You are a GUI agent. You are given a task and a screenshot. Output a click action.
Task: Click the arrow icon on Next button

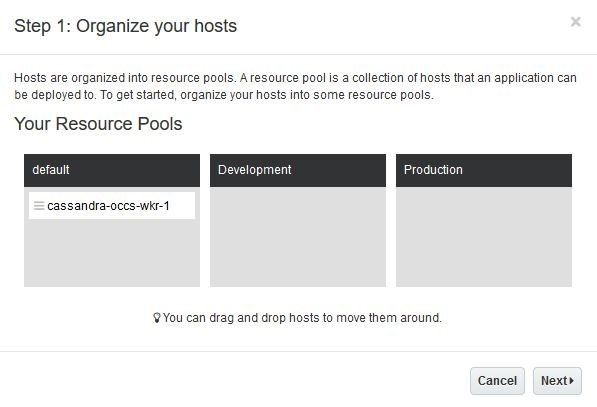click(571, 380)
